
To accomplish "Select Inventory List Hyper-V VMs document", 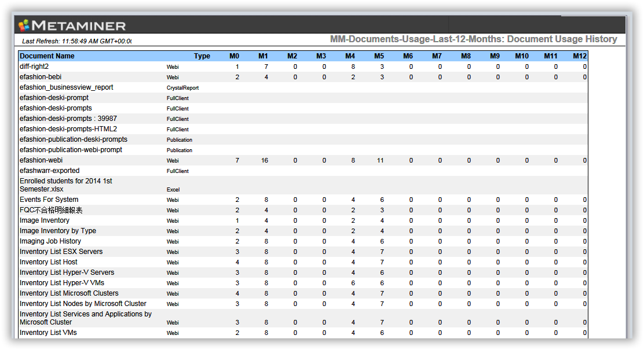I will coord(62,283).
